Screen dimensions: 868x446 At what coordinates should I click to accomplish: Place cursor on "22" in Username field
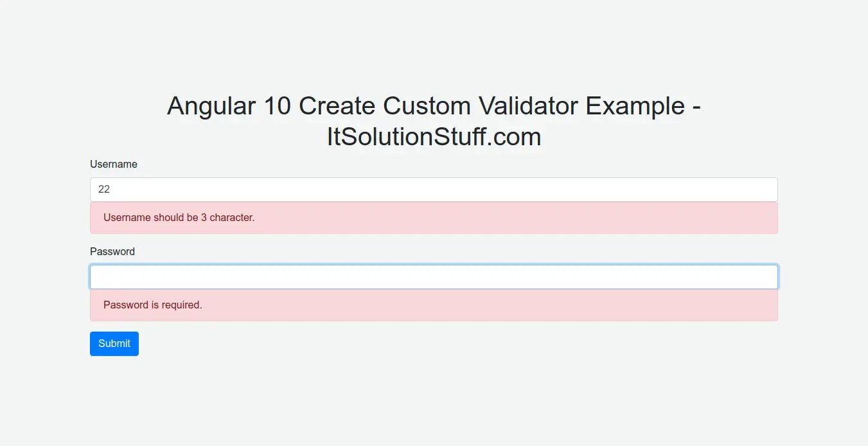[104, 190]
